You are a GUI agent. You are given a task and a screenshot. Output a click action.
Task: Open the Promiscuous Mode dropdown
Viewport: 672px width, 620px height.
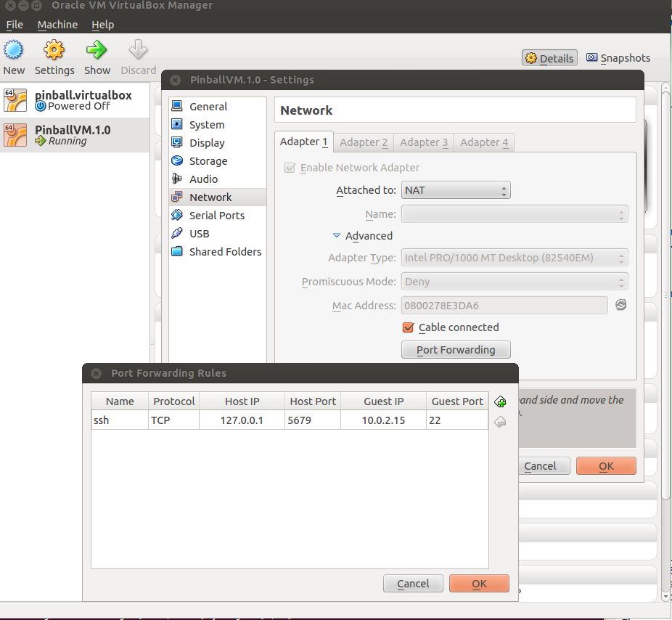[515, 282]
